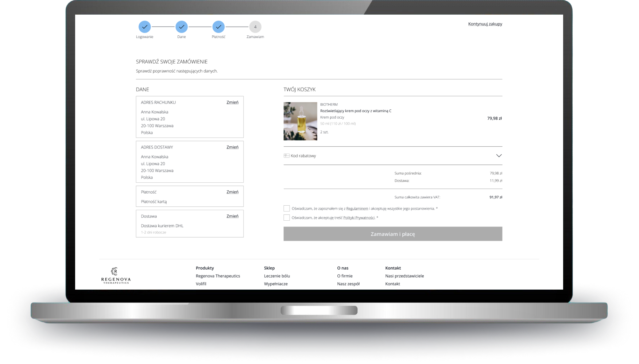Open the Leczenie bólu footer menu item
The height and width of the screenshot is (364, 639).
277,276
